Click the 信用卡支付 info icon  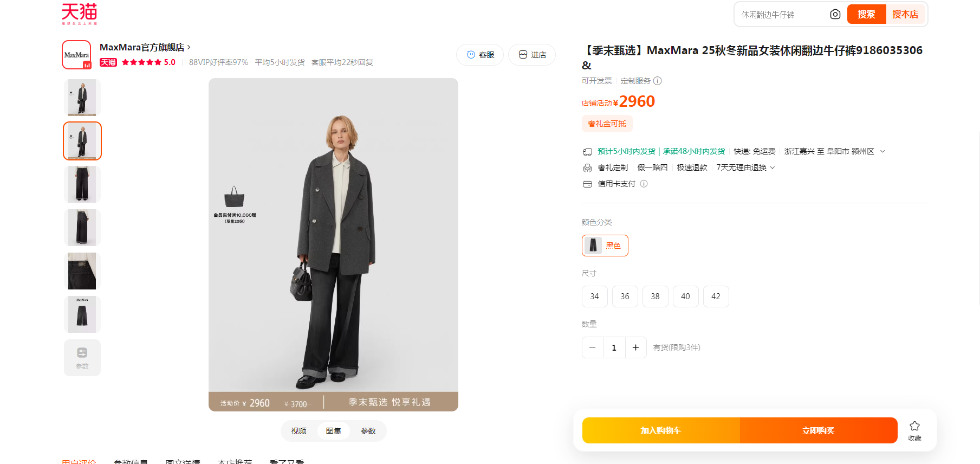[x=644, y=184]
